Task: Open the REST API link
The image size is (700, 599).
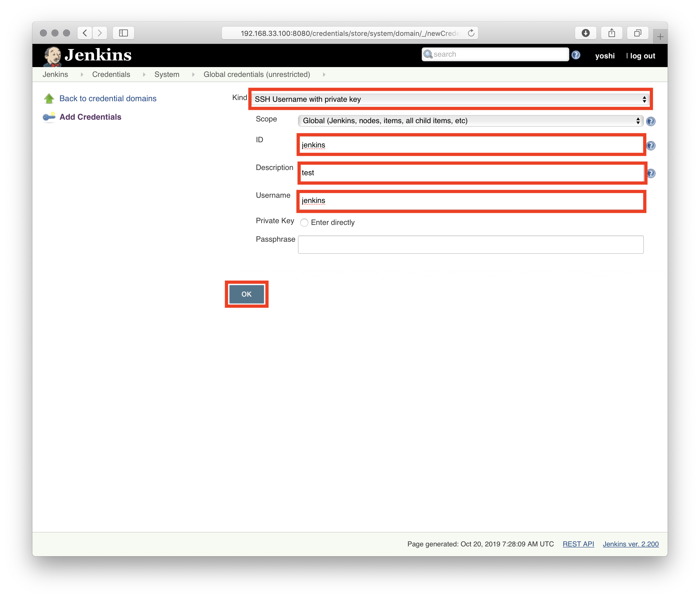Action: [578, 544]
